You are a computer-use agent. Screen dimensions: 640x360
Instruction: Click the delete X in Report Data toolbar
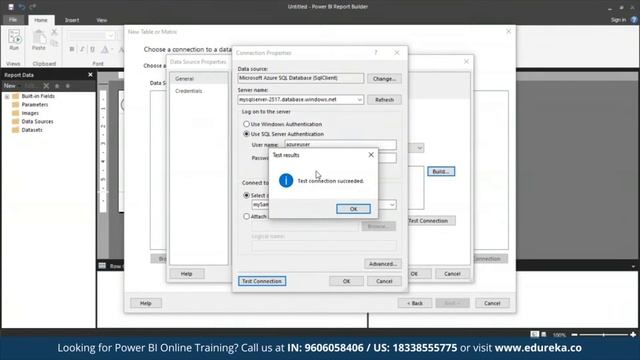pyautogui.click(x=46, y=86)
